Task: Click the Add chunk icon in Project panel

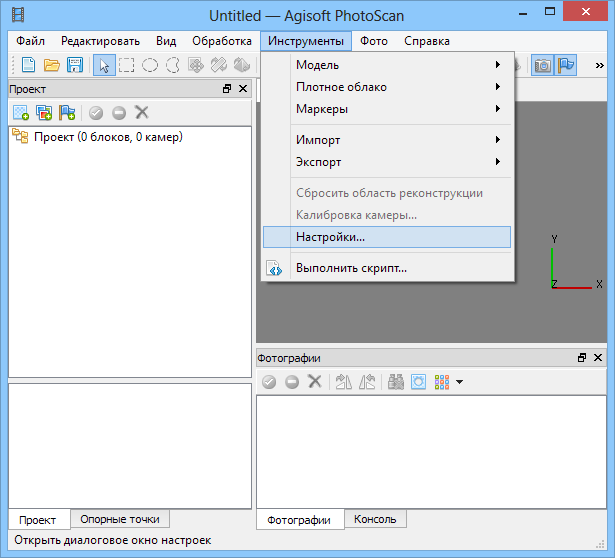Action: coord(21,113)
